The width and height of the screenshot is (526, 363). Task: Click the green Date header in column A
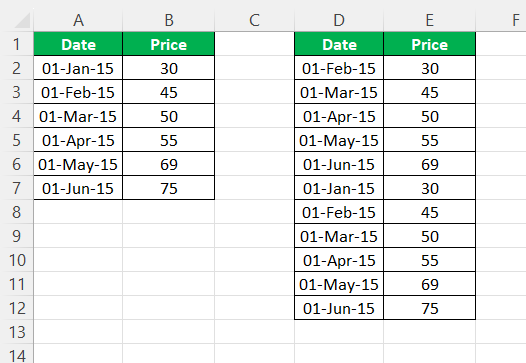pyautogui.click(x=78, y=44)
